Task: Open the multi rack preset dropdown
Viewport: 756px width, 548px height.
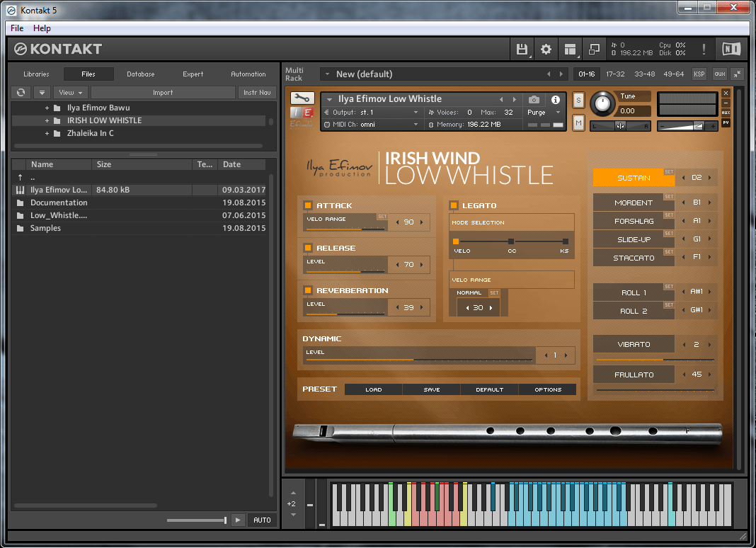Action: (327, 74)
